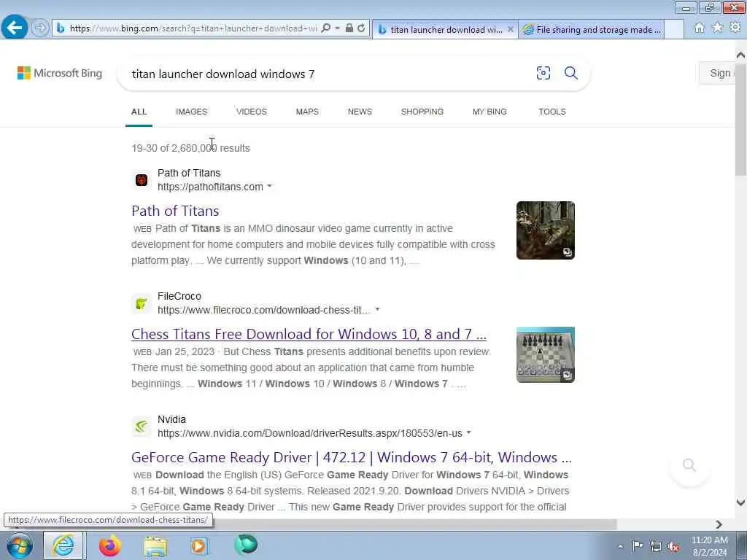747x560 pixels.
Task: Show hidden tray icons arrow
Action: pos(620,546)
